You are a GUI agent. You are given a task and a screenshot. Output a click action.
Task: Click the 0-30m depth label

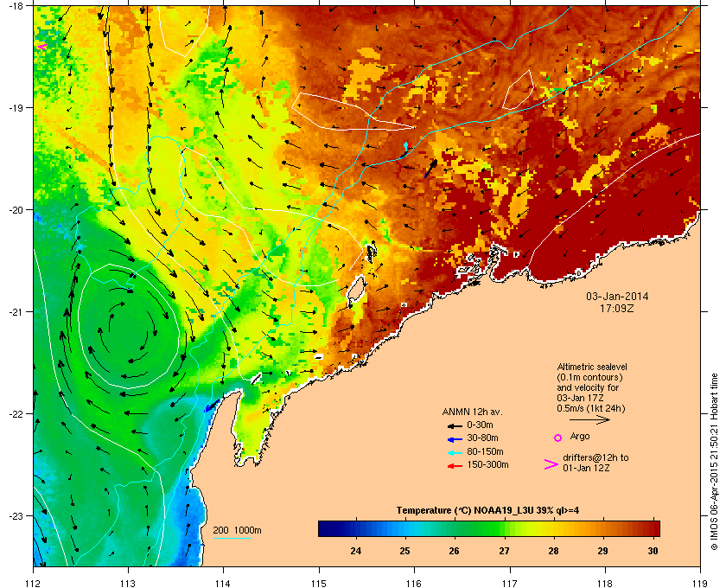tap(481, 425)
